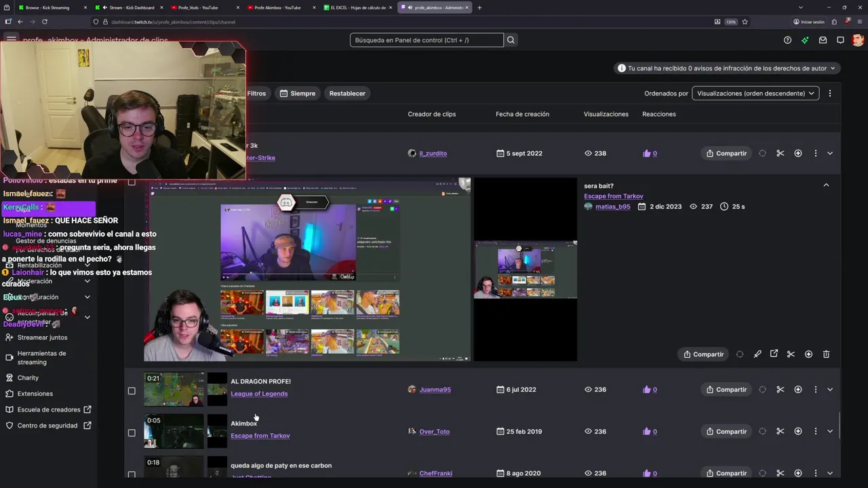Open League of Legends category link

tap(259, 394)
